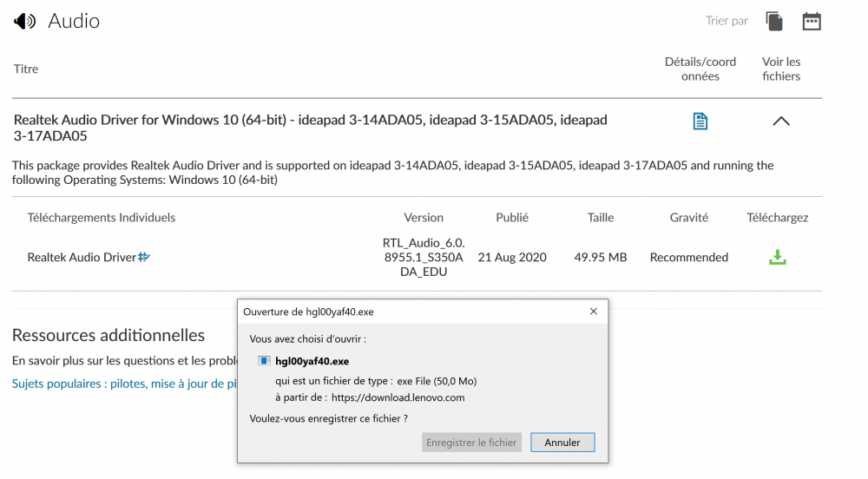Image resolution: width=868 pixels, height=479 pixels.
Task: Click the 49.95 MB size value
Action: point(601,257)
